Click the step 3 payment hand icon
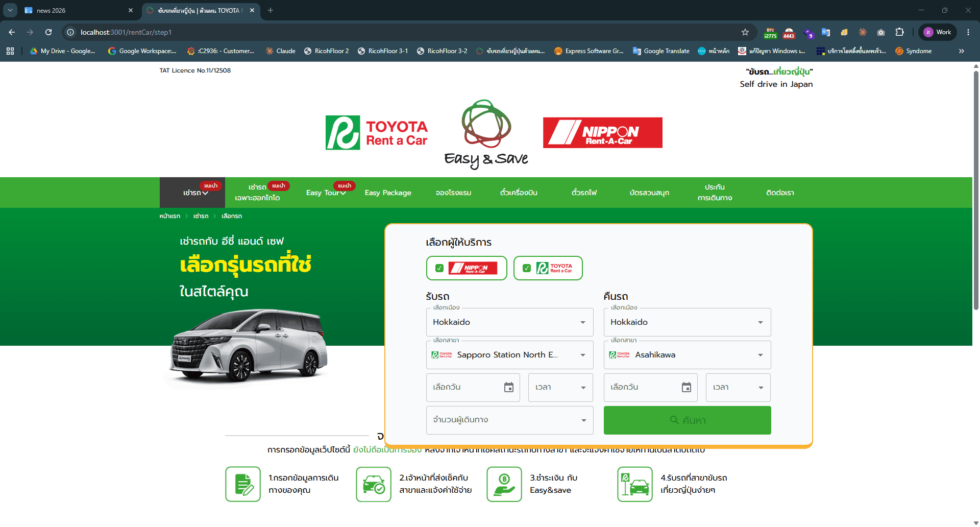The width and height of the screenshot is (980, 527). tap(504, 484)
